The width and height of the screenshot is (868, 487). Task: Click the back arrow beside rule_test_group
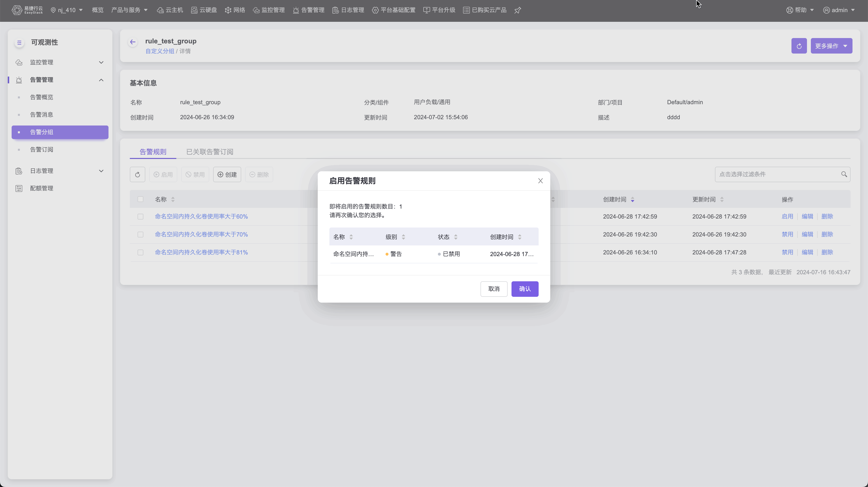pyautogui.click(x=133, y=42)
